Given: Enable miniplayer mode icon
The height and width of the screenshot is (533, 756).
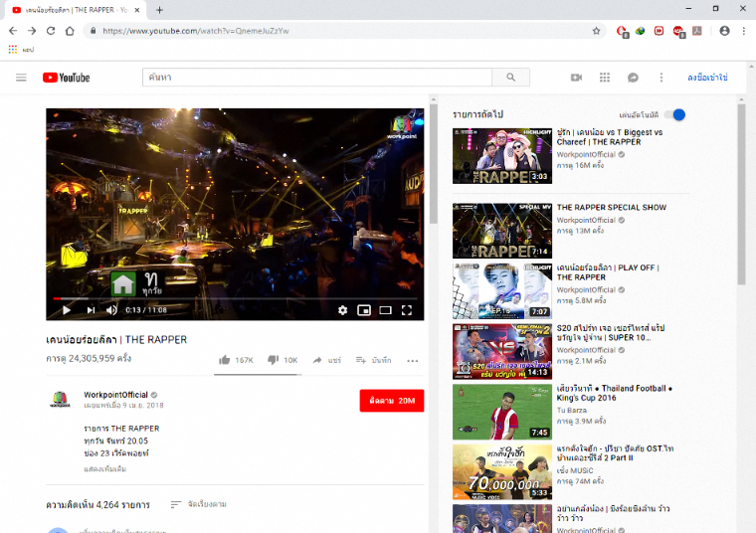Looking at the screenshot, I should click(364, 310).
